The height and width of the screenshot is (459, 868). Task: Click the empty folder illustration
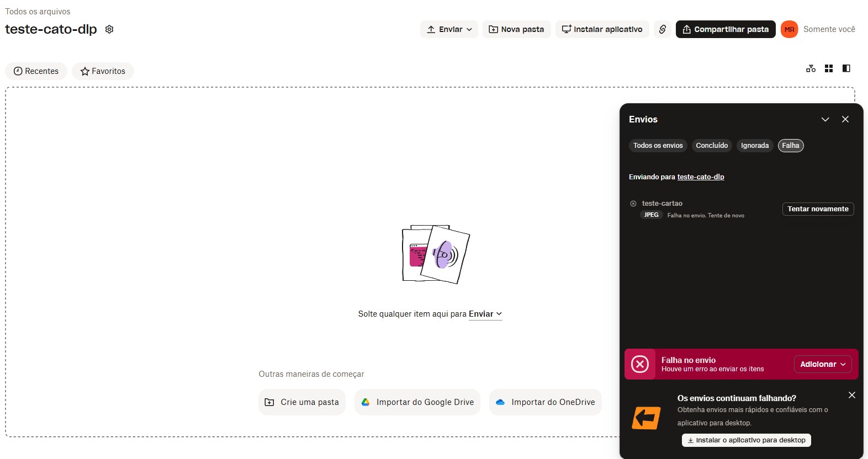tap(436, 254)
